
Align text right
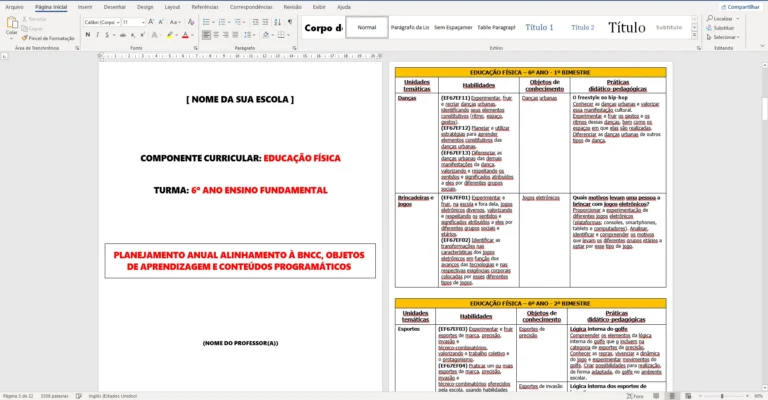click(225, 35)
